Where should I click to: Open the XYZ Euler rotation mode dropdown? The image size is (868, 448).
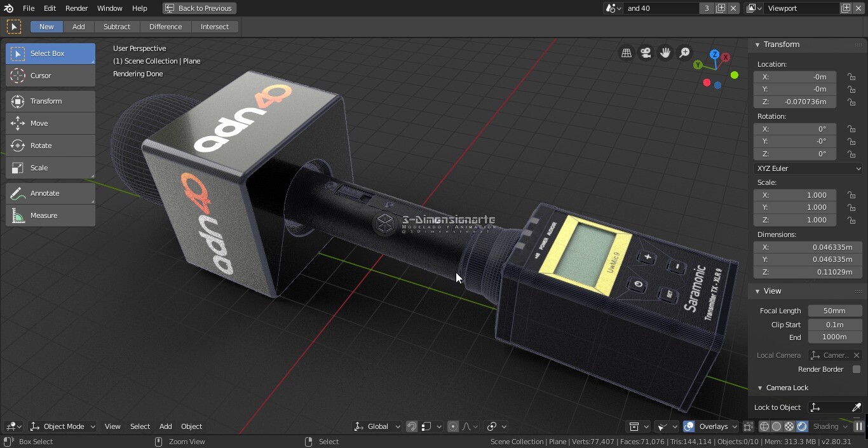click(808, 168)
